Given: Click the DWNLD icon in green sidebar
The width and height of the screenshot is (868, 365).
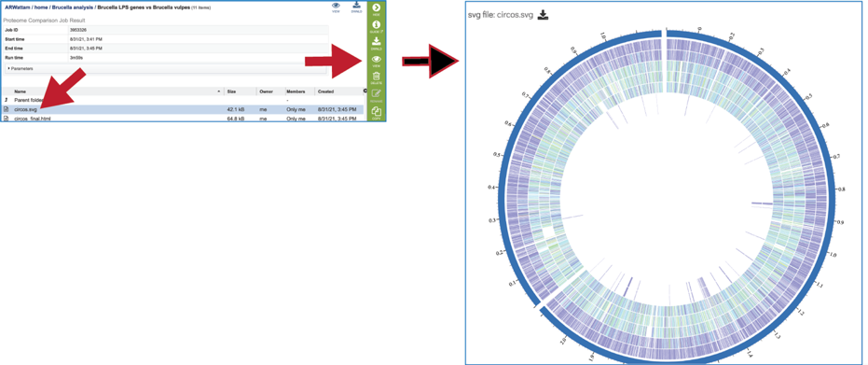Looking at the screenshot, I should pyautogui.click(x=376, y=43).
